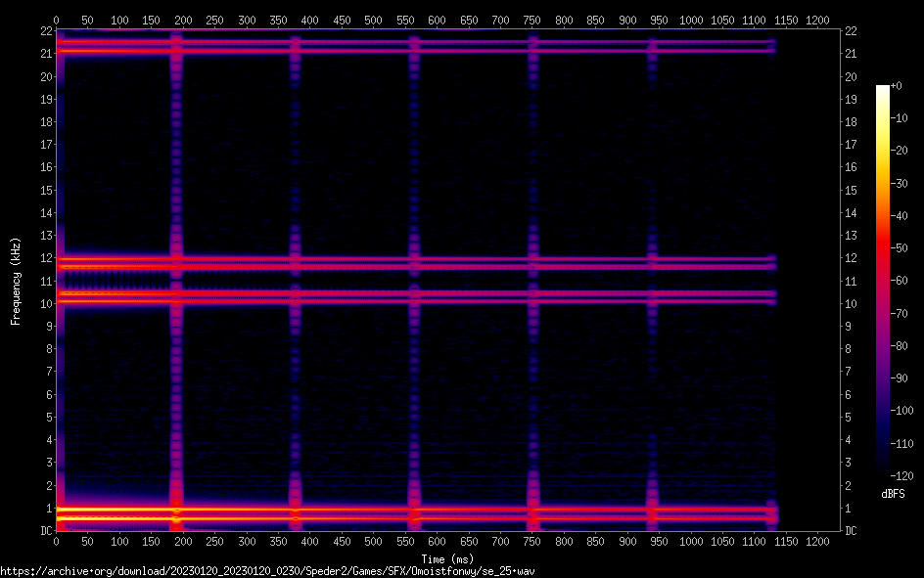The width and height of the screenshot is (924, 578).
Task: Click the 0 tick on bottom time axis
Action: [x=56, y=542]
